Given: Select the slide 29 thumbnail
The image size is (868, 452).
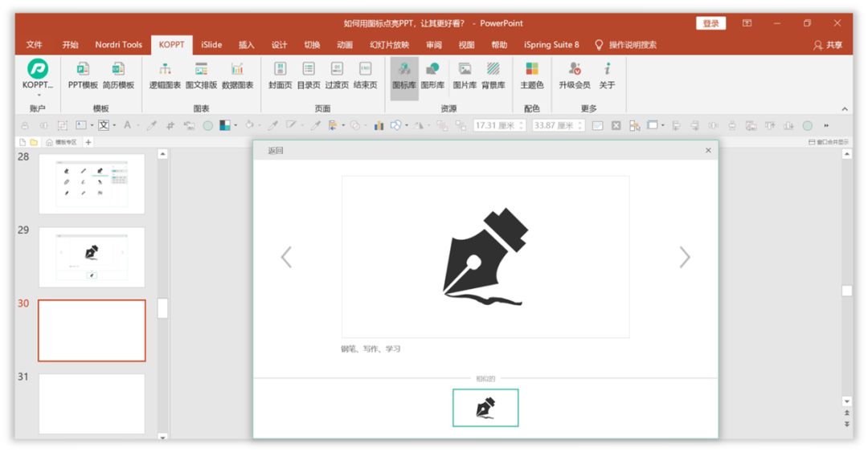Looking at the screenshot, I should 92,257.
